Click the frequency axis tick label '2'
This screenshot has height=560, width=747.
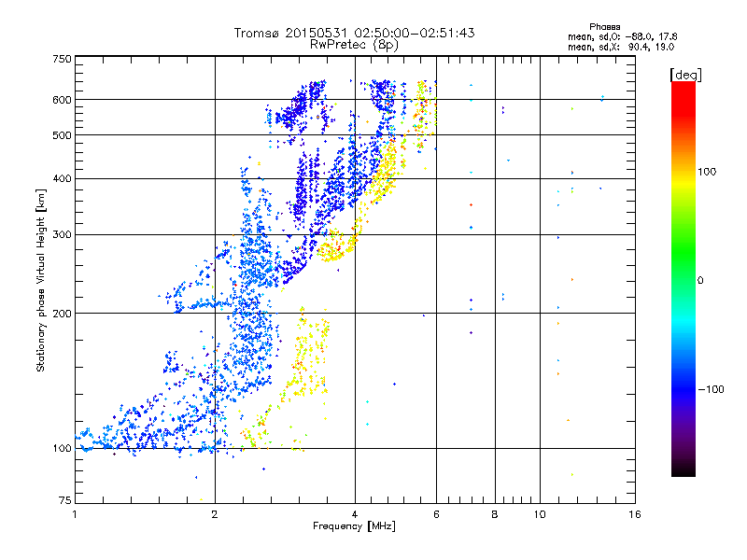point(215,514)
